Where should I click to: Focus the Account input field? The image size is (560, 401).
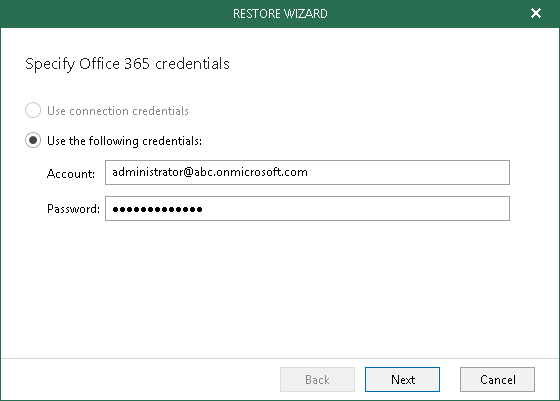pos(307,172)
